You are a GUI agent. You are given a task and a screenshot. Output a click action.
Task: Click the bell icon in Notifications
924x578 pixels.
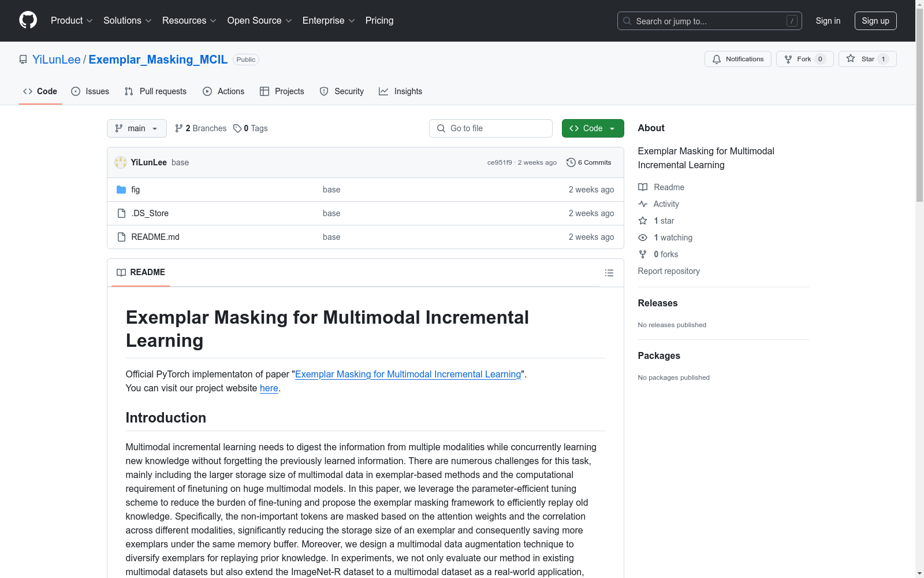pos(717,59)
